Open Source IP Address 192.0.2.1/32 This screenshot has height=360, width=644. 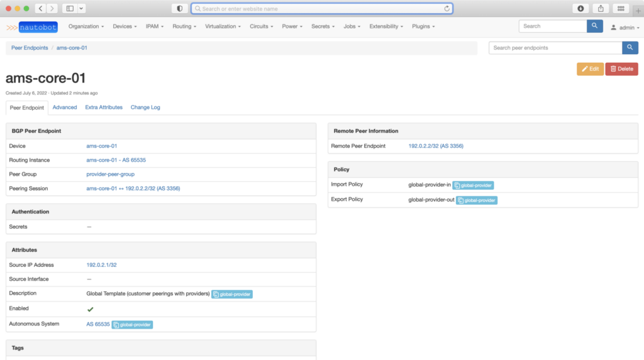click(101, 265)
